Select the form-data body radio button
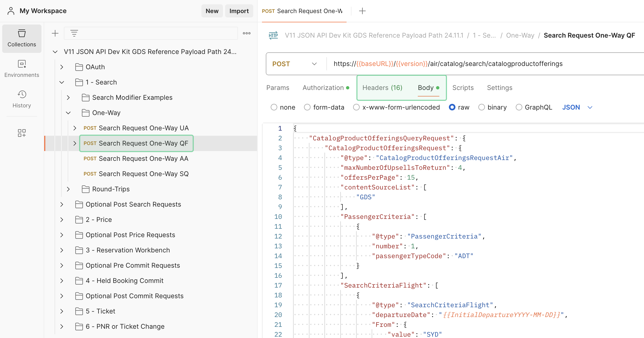Image resolution: width=644 pixels, height=338 pixels. 307,107
